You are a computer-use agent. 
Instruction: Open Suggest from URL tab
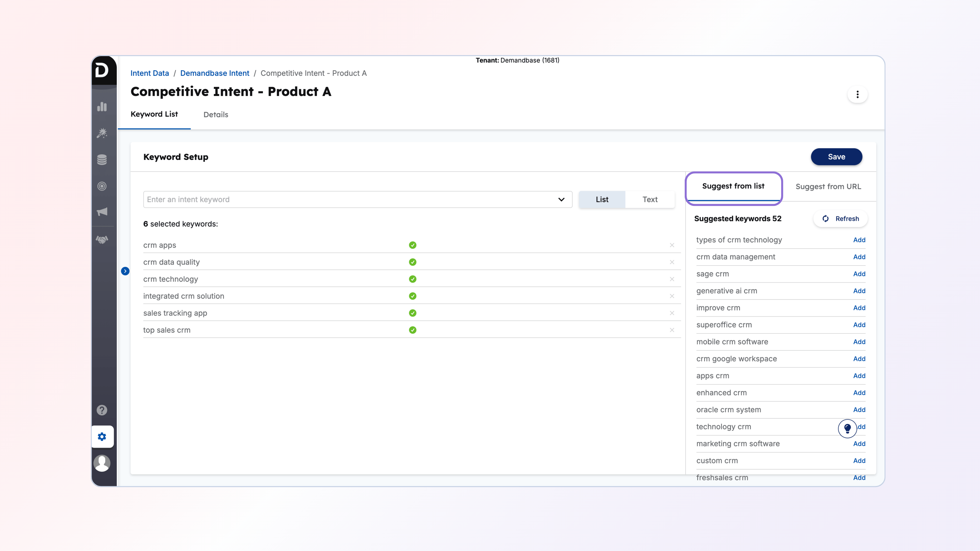pos(828,187)
